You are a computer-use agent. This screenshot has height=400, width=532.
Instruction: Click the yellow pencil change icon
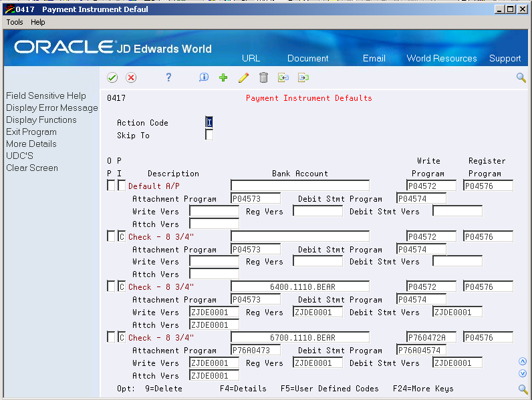[243, 77]
